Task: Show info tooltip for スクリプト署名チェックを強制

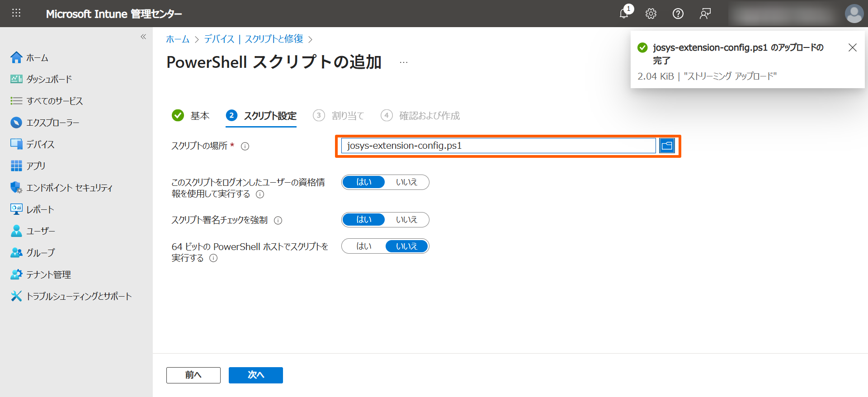Action: click(278, 220)
